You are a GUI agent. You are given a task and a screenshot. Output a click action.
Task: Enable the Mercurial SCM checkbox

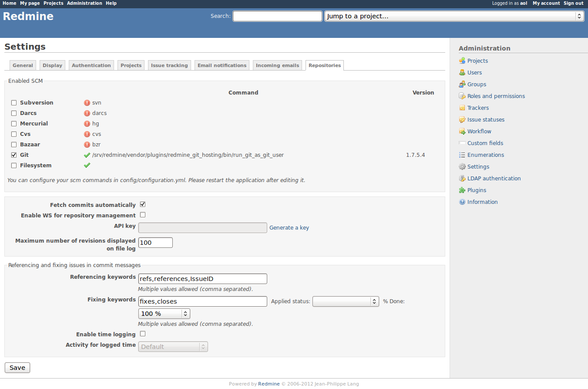click(14, 124)
